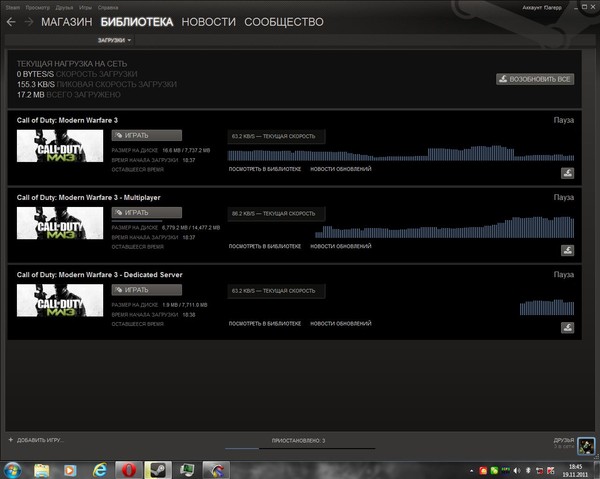Screen dimensions: 600x479
Task: Go to the СООБЩЕСТВО section
Action: coord(284,22)
